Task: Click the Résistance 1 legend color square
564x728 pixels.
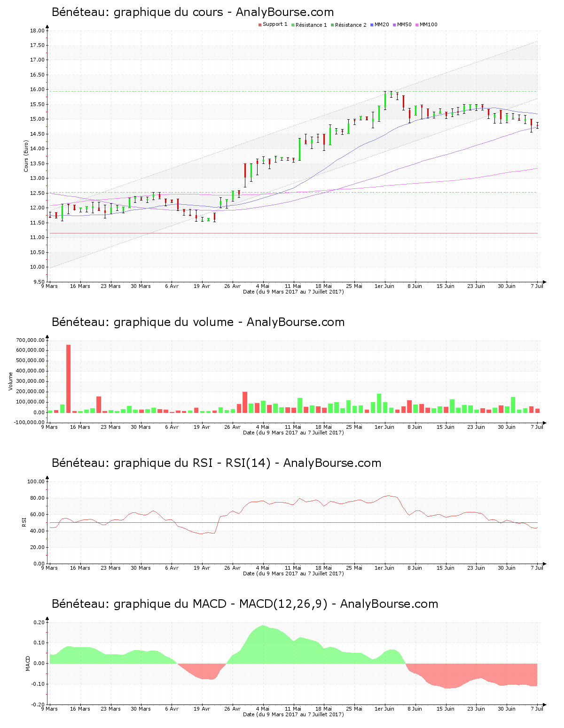Action: coord(293,25)
